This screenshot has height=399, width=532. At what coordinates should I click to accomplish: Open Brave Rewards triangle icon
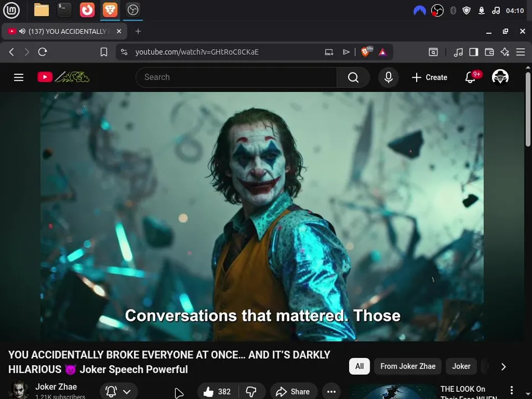pyautogui.click(x=383, y=52)
